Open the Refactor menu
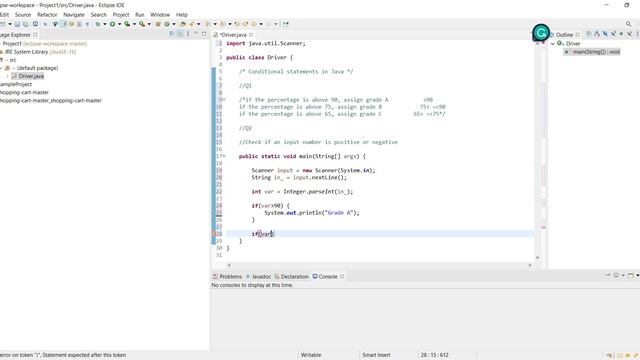The width and height of the screenshot is (640, 360). point(47,15)
